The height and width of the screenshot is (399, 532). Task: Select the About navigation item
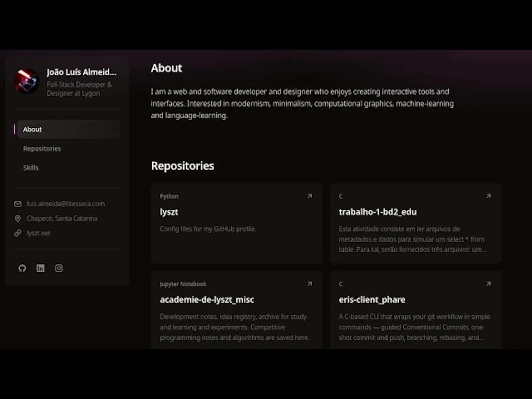68,129
